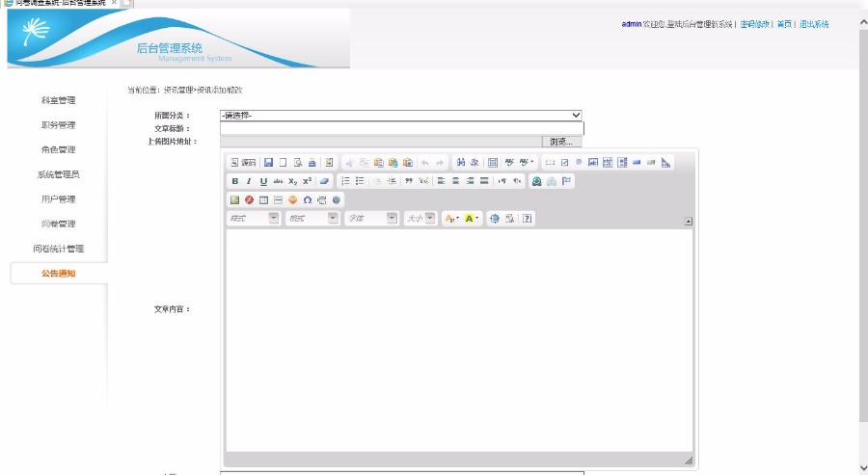Open the 大小 font size dropdown
This screenshot has width=868, height=475.
click(420, 219)
